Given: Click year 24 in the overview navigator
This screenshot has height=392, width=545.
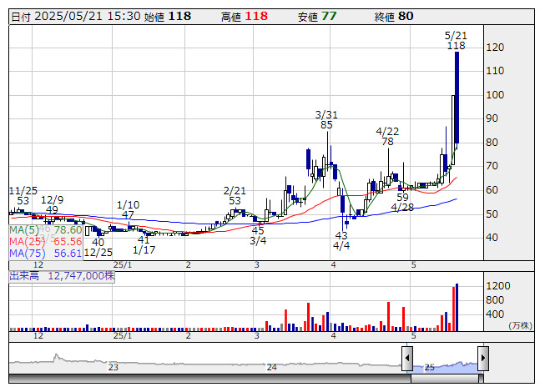Looking at the screenshot, I should click(x=272, y=367).
